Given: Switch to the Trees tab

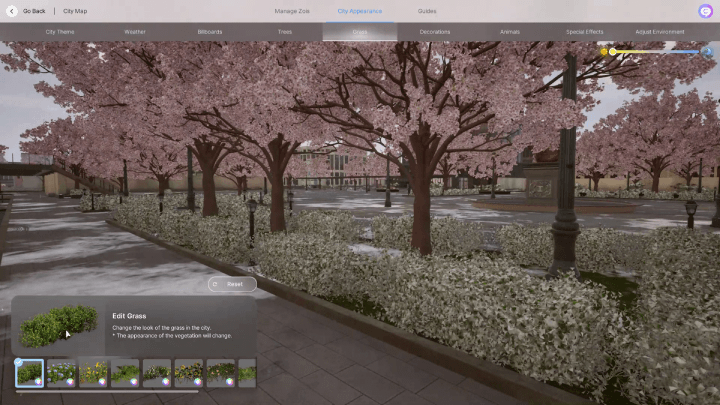Looking at the screenshot, I should coord(285,32).
